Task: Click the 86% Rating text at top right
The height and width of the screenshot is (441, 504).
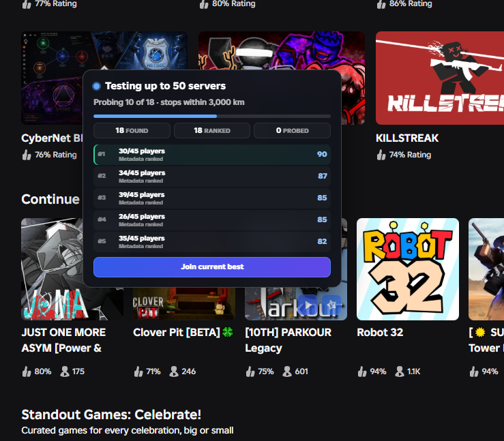Action: pyautogui.click(x=411, y=4)
